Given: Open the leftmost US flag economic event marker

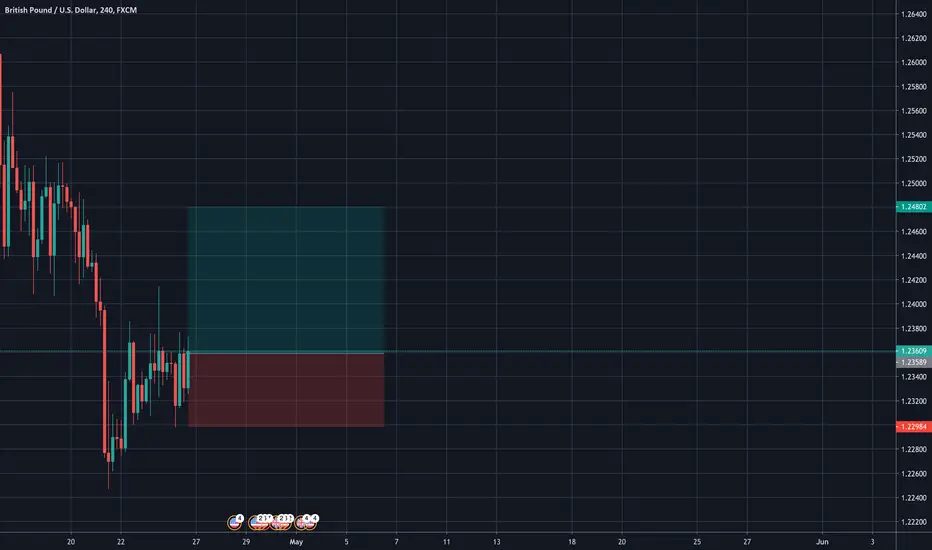Looking at the screenshot, I should [x=235, y=522].
